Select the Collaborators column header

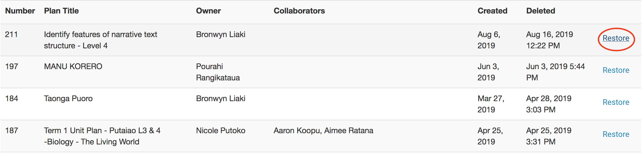tap(299, 11)
